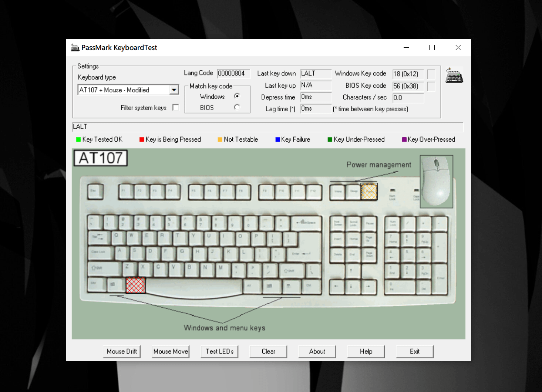Image resolution: width=542 pixels, height=392 pixels.
Task: Open the Help button
Action: (x=366, y=351)
